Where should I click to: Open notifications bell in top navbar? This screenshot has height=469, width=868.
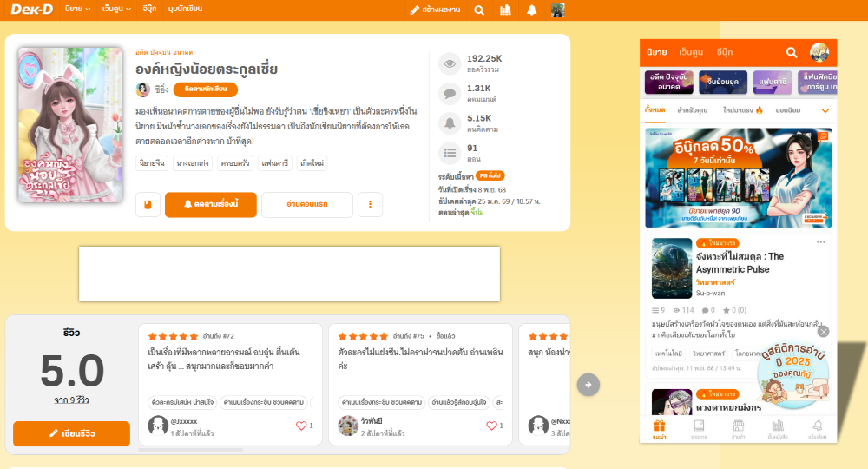click(x=531, y=10)
